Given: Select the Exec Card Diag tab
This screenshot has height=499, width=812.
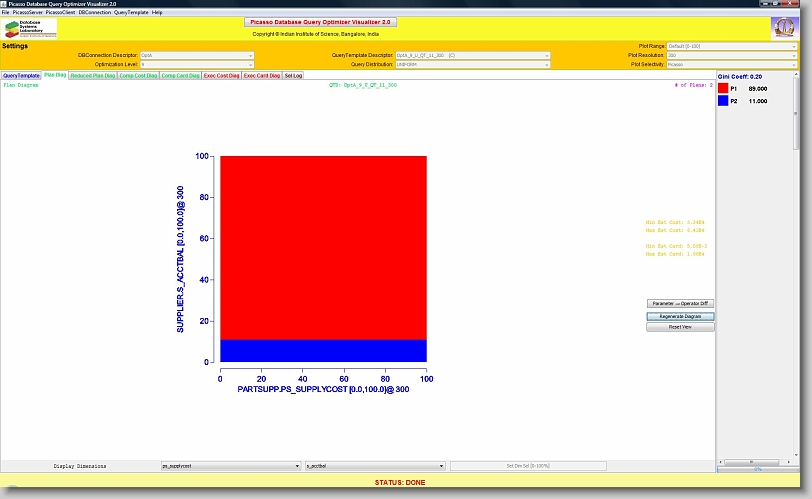Looking at the screenshot, I should pos(262,76).
